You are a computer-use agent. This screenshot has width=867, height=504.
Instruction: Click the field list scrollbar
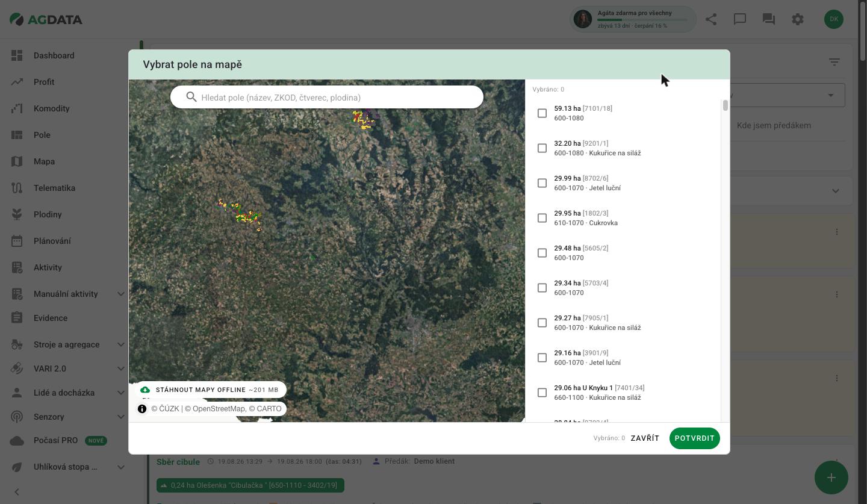pyautogui.click(x=725, y=105)
